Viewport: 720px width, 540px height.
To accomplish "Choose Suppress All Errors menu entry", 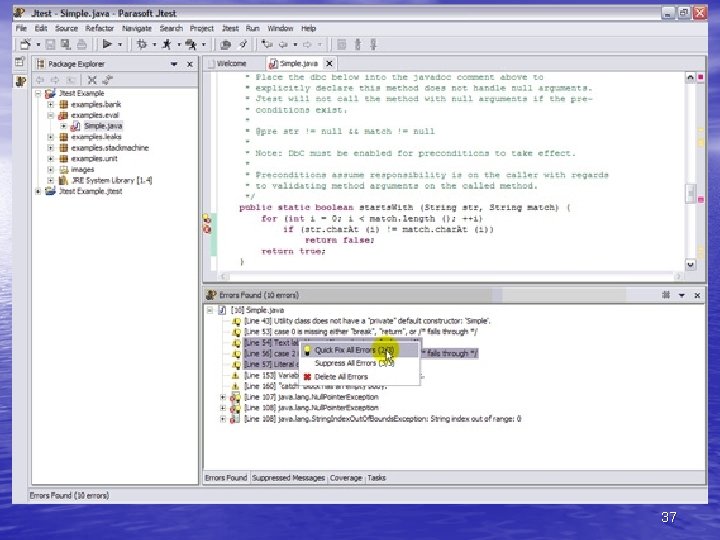I will click(359, 363).
